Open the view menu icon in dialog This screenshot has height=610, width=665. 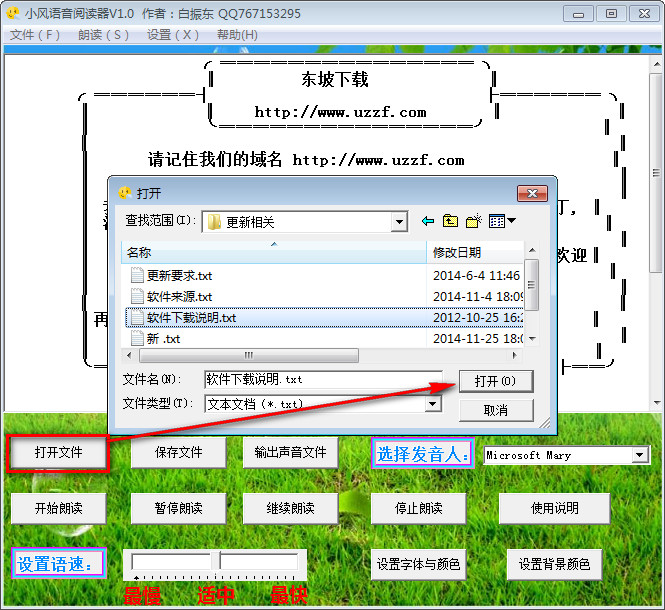tap(502, 221)
